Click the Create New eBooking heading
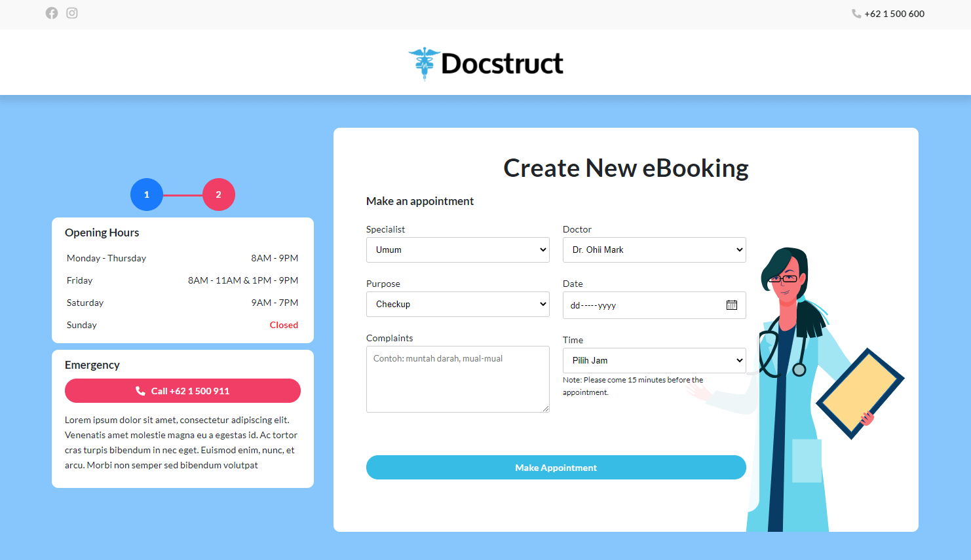The width and height of the screenshot is (971, 560). 626,168
